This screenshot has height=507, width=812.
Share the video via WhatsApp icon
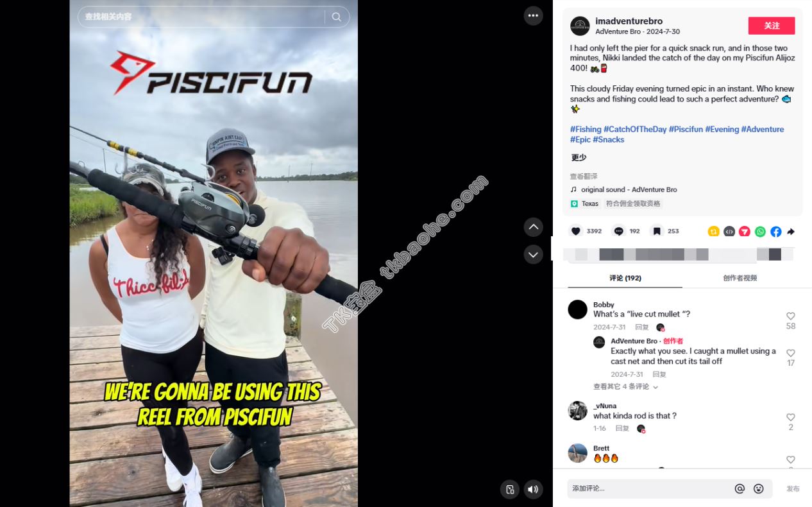coord(760,232)
